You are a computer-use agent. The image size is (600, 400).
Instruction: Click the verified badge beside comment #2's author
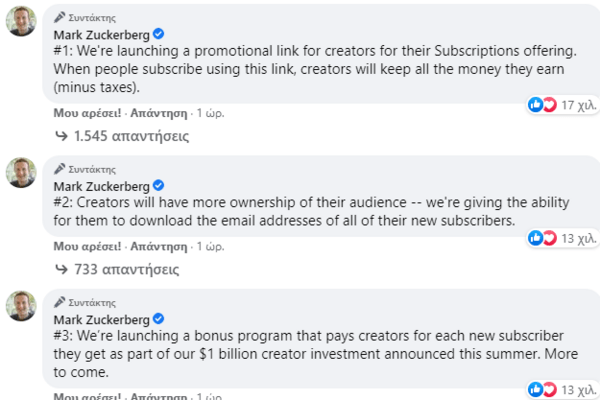coord(158,186)
